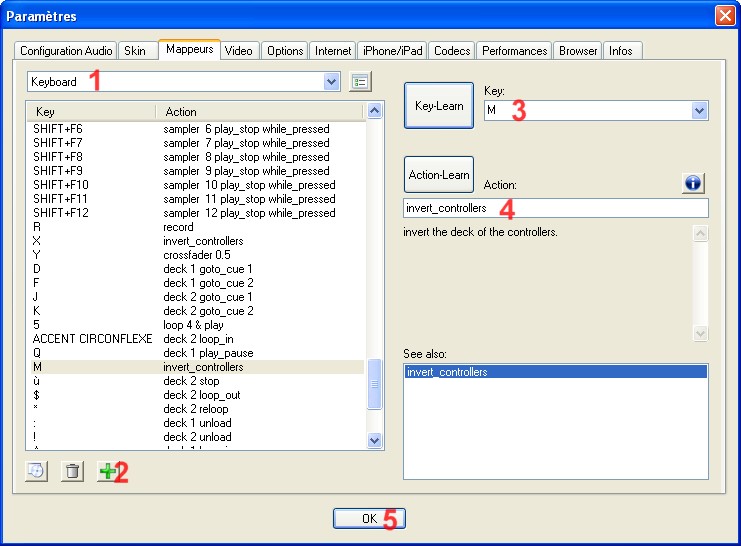
Task: Open the Key dropdown showing M
Action: pos(699,111)
